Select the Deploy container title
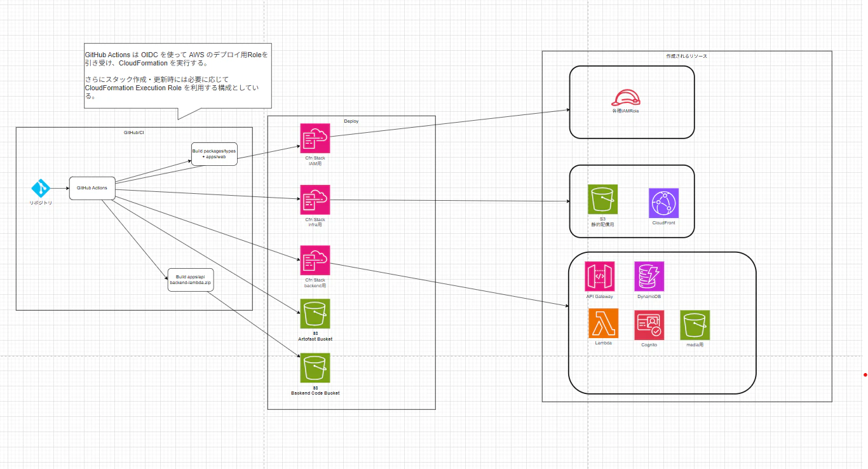868x469 pixels. tap(351, 121)
